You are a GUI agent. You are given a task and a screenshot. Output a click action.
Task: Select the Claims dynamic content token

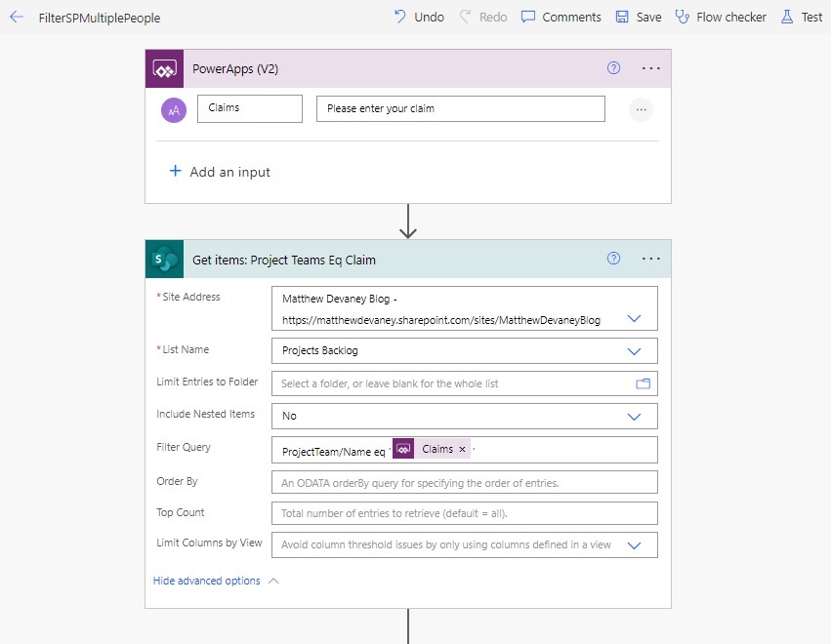click(x=431, y=449)
